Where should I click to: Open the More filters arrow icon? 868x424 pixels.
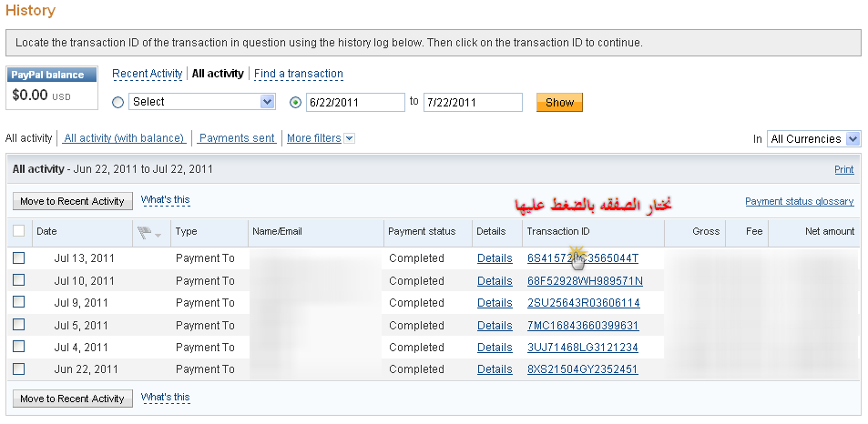pos(350,138)
